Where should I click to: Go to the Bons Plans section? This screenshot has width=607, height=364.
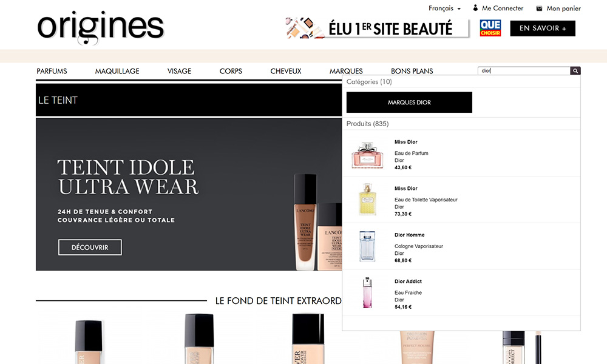click(x=412, y=71)
